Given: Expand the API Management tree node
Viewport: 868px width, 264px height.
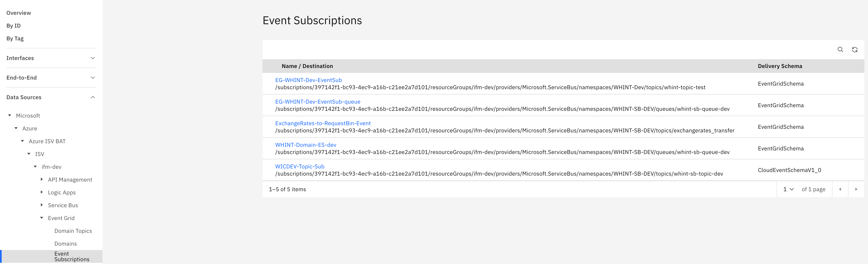Looking at the screenshot, I should (x=42, y=179).
